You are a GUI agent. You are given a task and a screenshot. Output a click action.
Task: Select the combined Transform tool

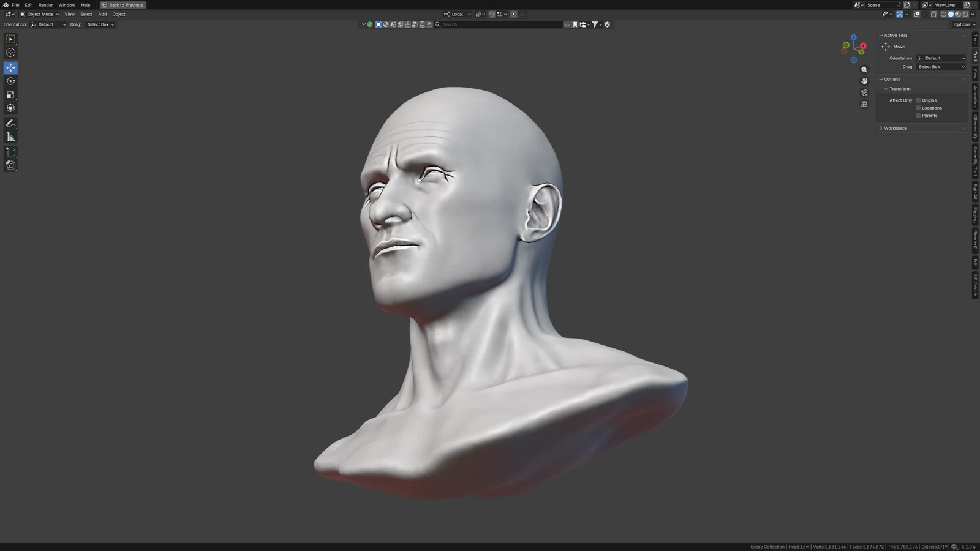pos(10,108)
